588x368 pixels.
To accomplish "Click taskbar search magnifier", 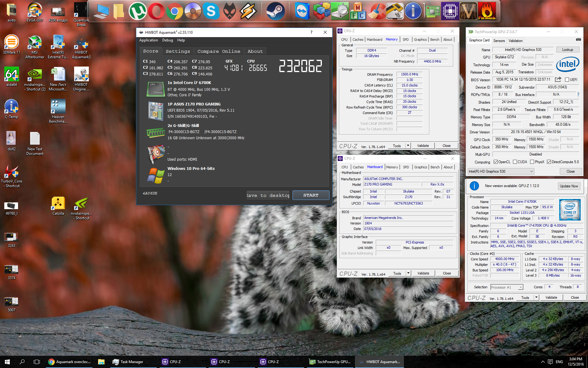I will 22,362.
